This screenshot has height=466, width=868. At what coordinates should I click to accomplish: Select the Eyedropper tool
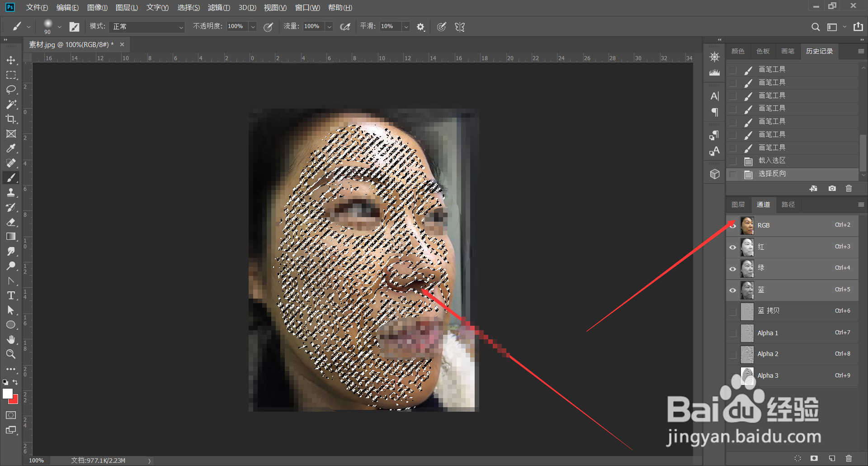pyautogui.click(x=11, y=148)
